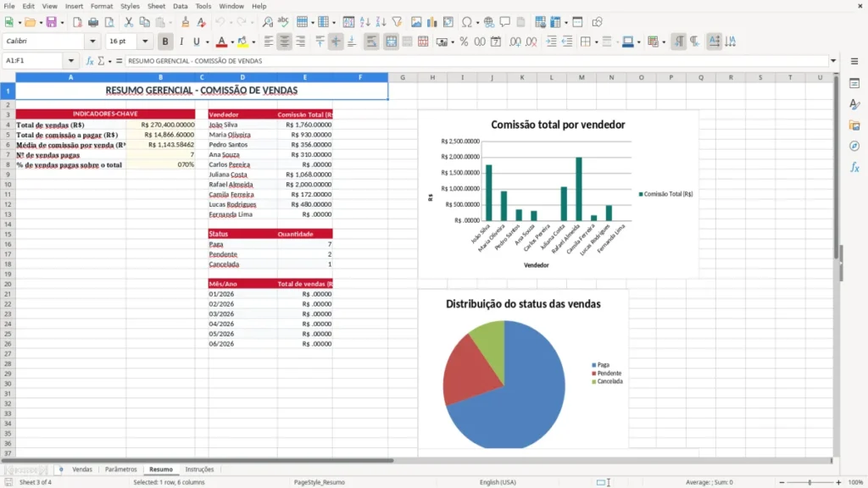Open the Function Wizard by the formula bar
Image resolution: width=868 pixels, height=488 pixels.
point(90,61)
